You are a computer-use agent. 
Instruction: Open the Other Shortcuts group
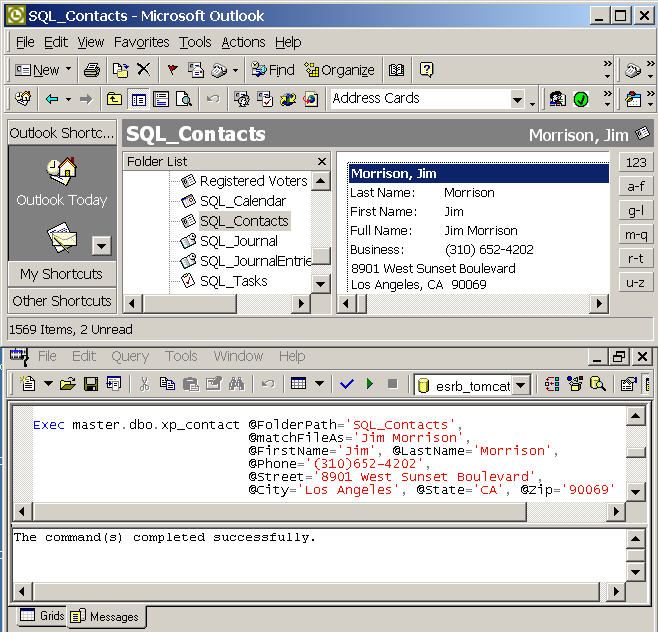(x=62, y=301)
